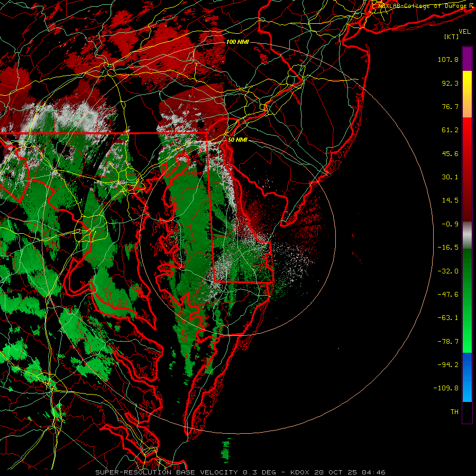Click the blue segment of the velocity color bar
The height and width of the screenshot is (476, 476).
(467, 377)
